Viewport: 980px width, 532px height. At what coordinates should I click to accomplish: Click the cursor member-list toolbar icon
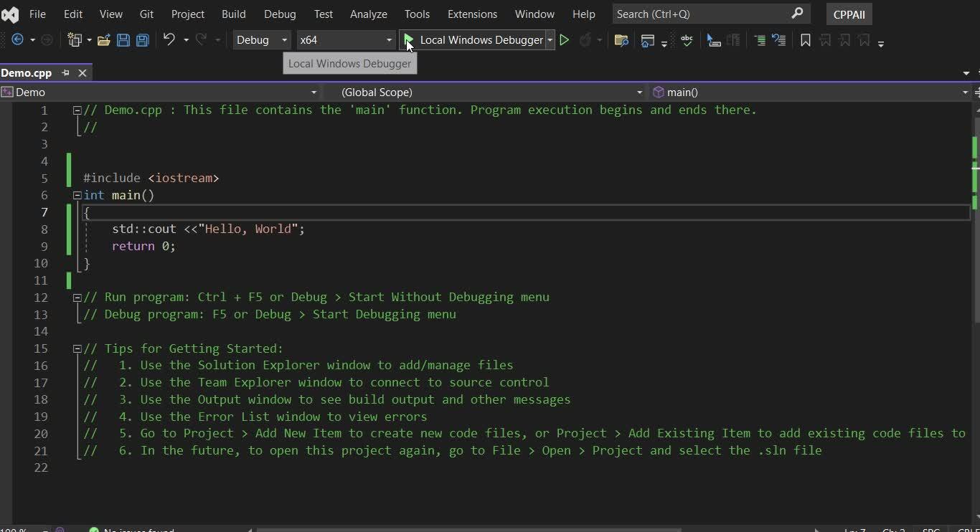coord(713,40)
